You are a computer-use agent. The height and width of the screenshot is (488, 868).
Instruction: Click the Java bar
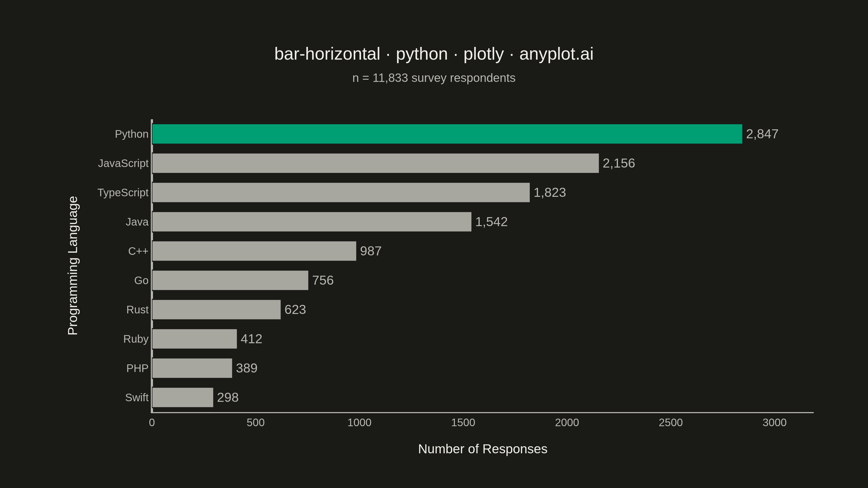click(x=312, y=221)
